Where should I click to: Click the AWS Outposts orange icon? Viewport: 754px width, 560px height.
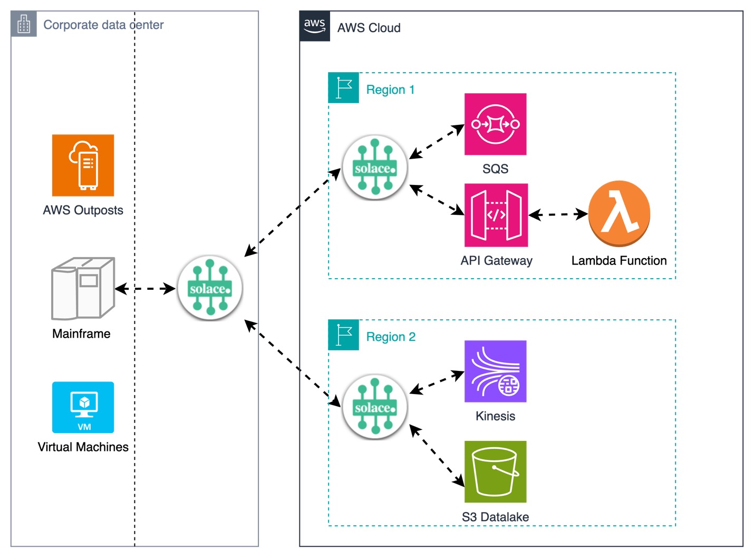click(83, 165)
